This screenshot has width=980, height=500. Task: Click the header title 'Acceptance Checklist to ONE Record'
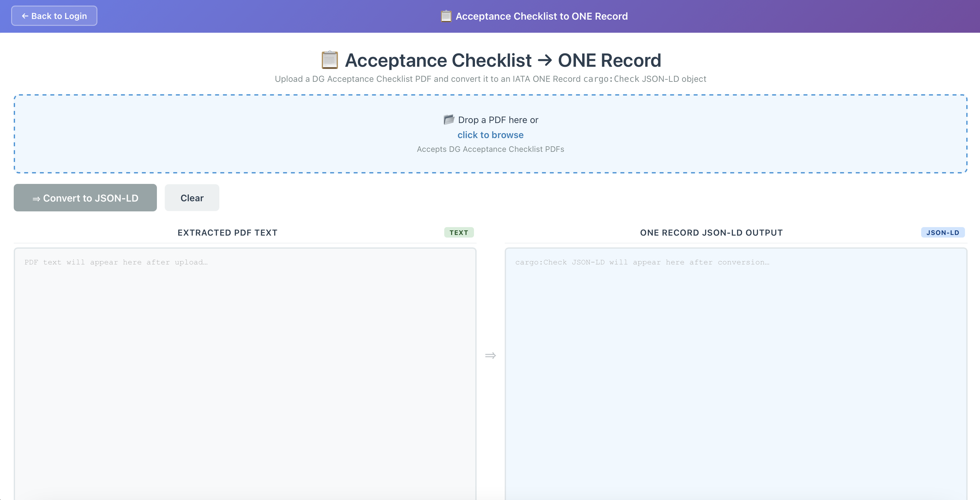[x=541, y=16]
